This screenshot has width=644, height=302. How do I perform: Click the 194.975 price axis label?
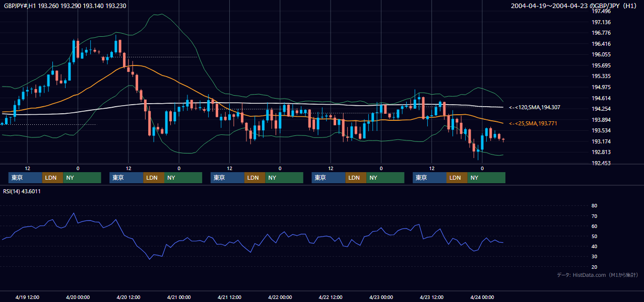(x=601, y=87)
